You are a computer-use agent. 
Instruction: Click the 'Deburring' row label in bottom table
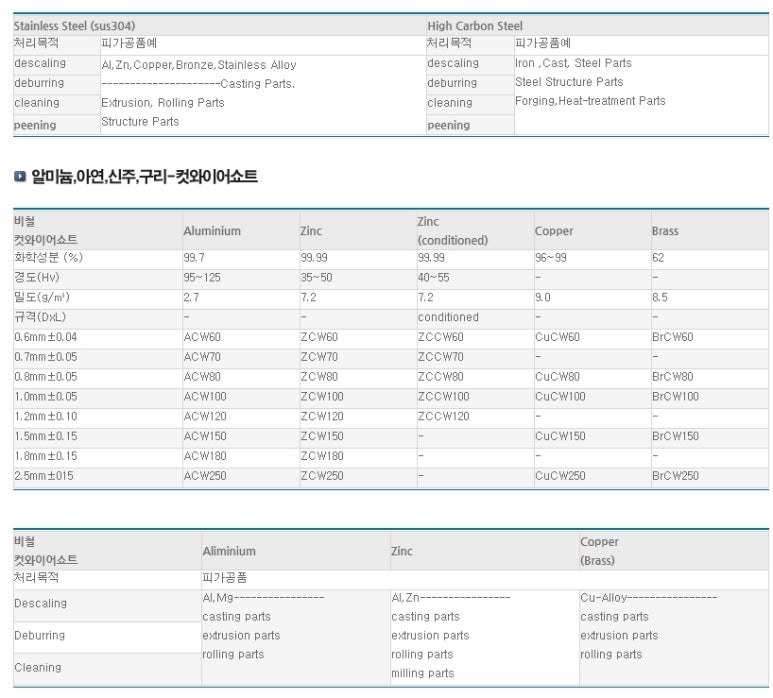pyautogui.click(x=39, y=635)
